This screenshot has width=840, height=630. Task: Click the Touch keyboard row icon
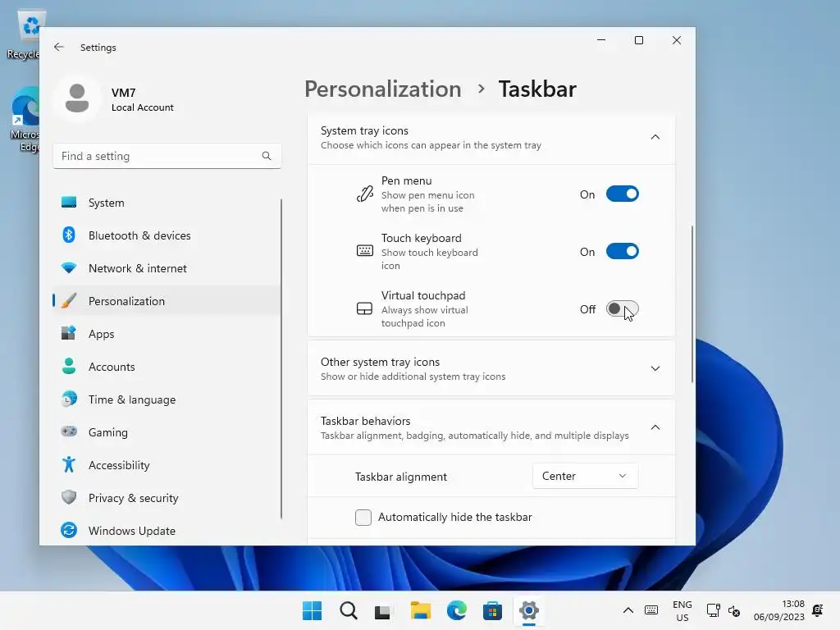click(x=365, y=251)
